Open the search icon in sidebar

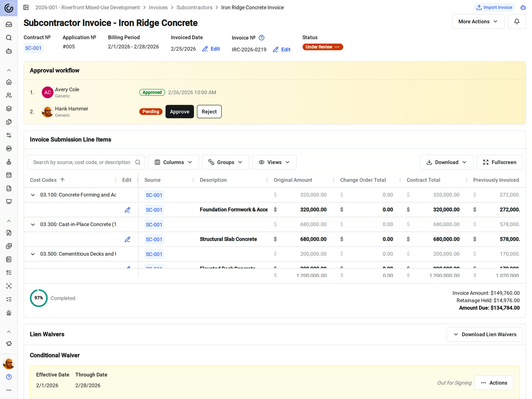pyautogui.click(x=9, y=38)
